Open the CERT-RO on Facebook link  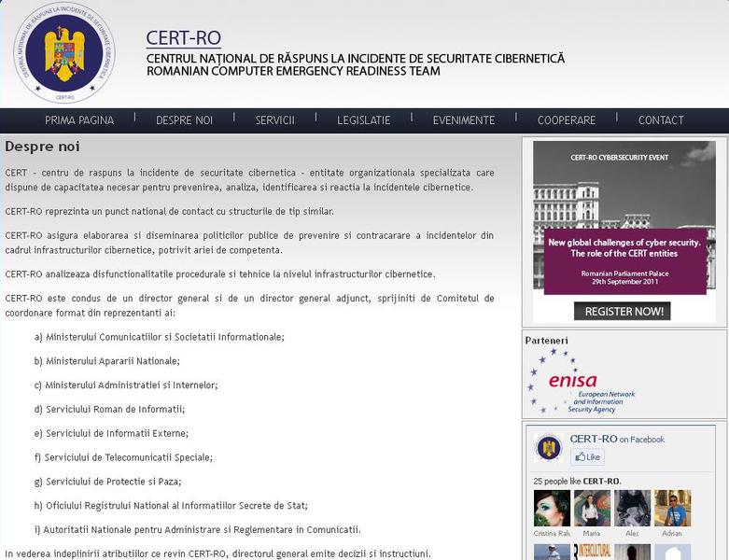(x=617, y=440)
